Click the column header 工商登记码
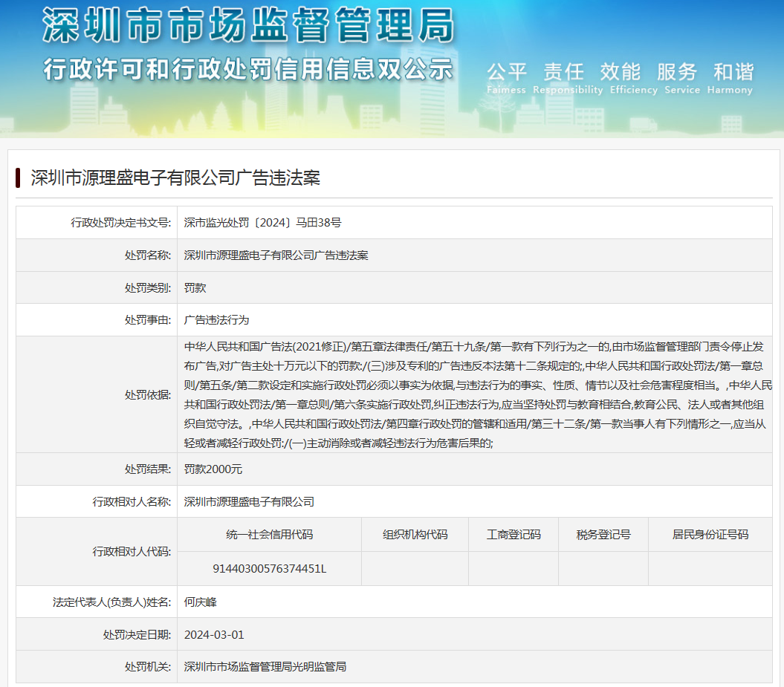This screenshot has height=687, width=784. pyautogui.click(x=514, y=535)
